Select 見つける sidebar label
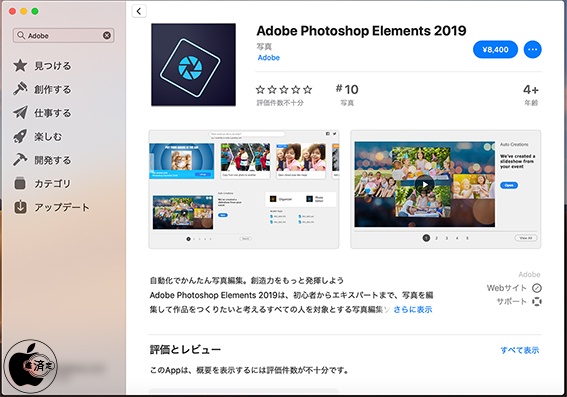This screenshot has height=397, width=567. click(x=52, y=66)
